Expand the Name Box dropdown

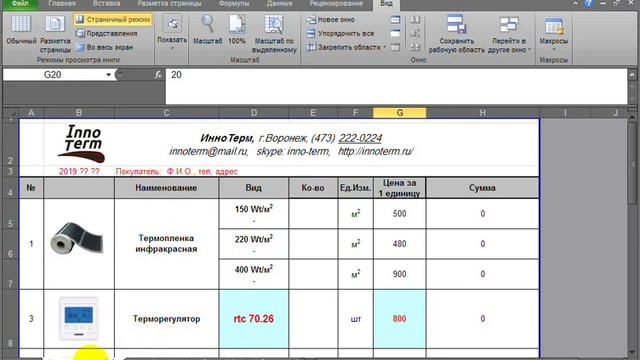coord(108,75)
